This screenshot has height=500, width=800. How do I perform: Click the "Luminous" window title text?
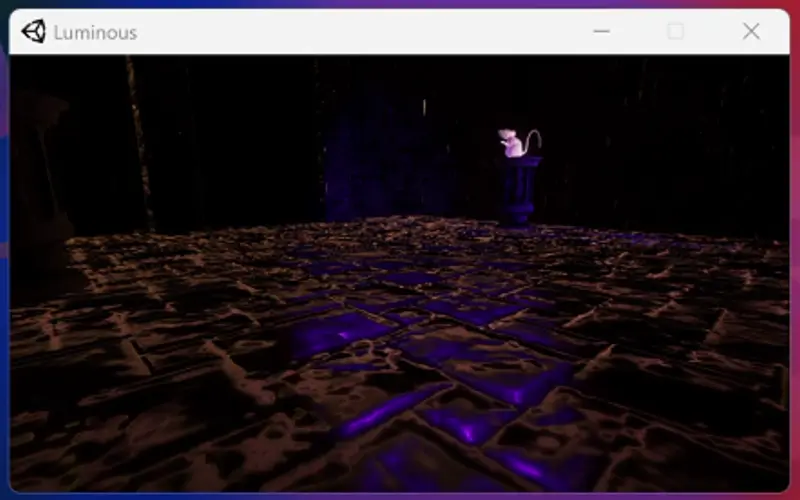click(x=95, y=33)
